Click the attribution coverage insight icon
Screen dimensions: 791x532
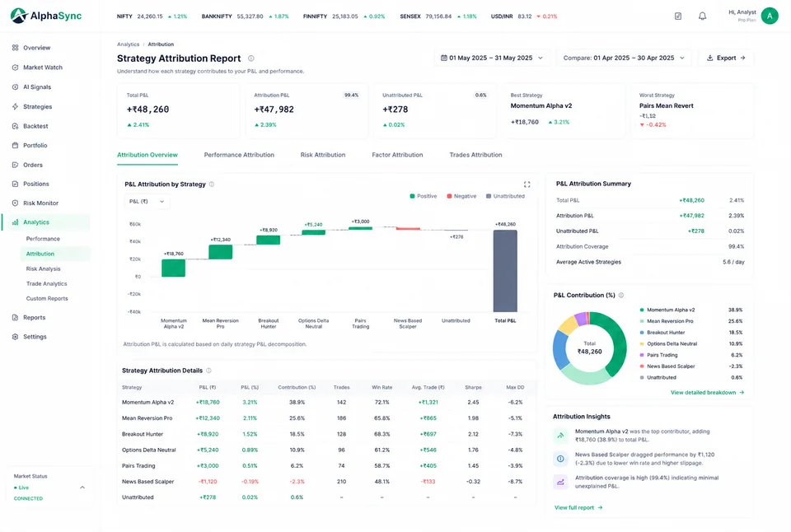point(560,482)
